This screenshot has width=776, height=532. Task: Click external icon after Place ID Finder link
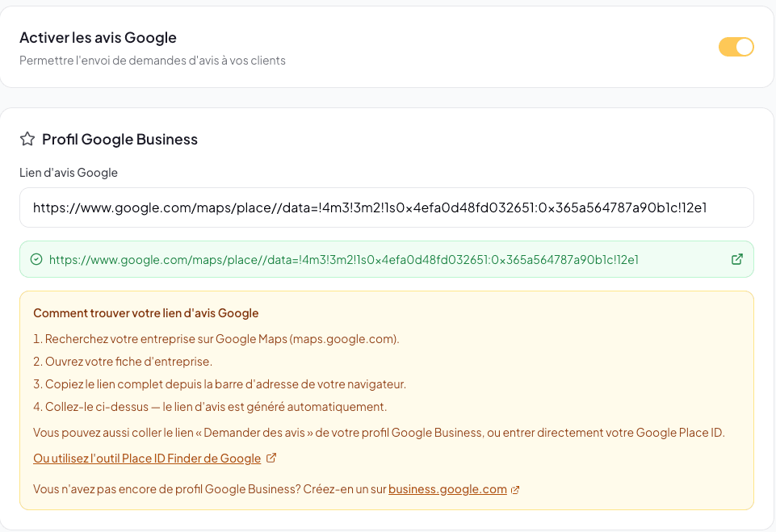(x=271, y=458)
